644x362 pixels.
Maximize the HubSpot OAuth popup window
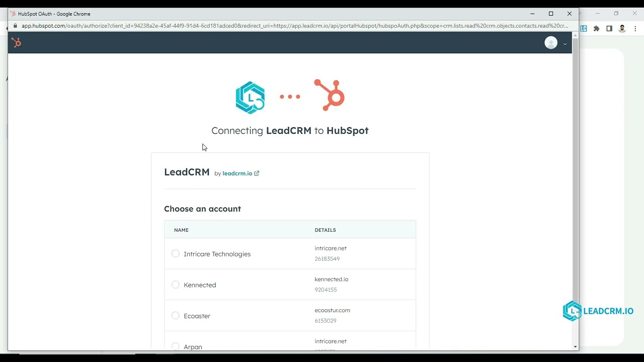click(551, 14)
